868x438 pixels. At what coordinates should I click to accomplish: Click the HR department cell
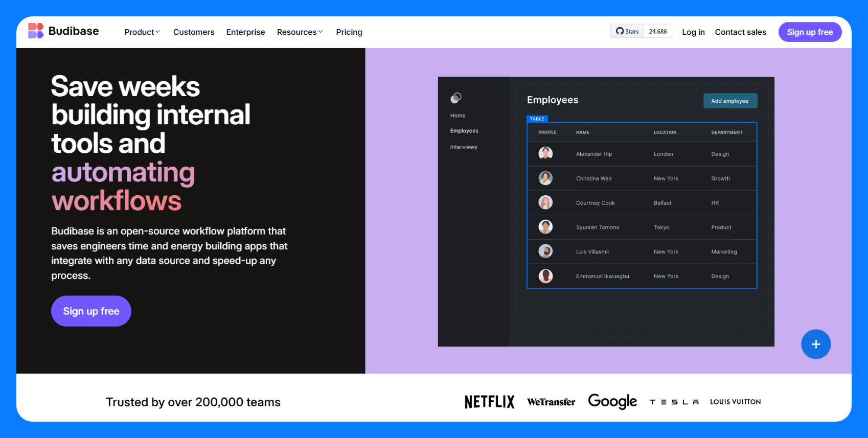tap(715, 203)
